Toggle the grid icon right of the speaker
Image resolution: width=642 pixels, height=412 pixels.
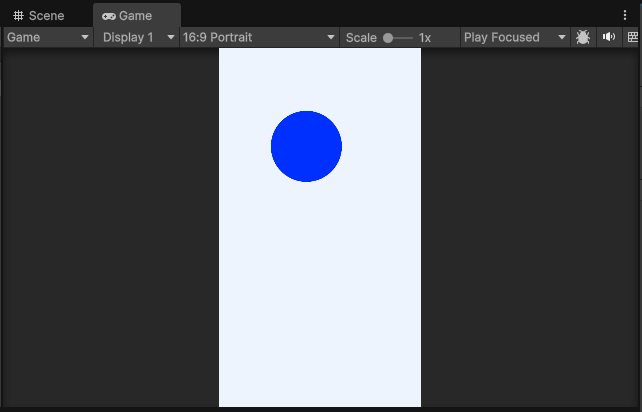point(632,37)
